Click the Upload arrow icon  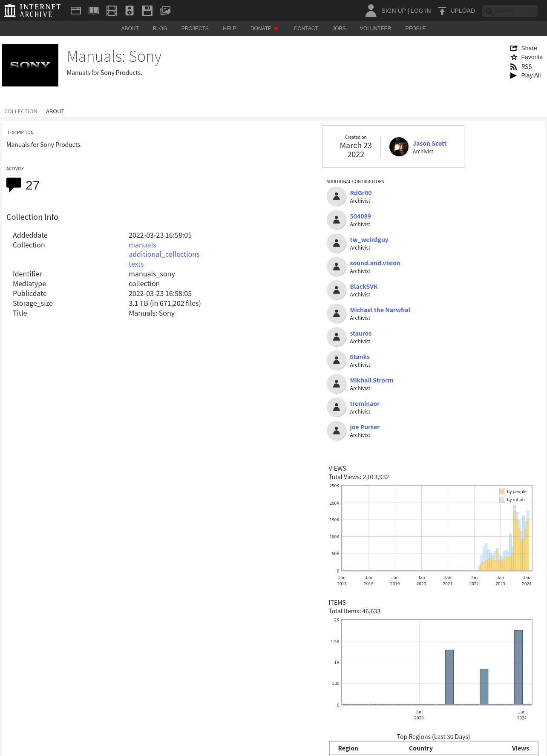(x=442, y=11)
